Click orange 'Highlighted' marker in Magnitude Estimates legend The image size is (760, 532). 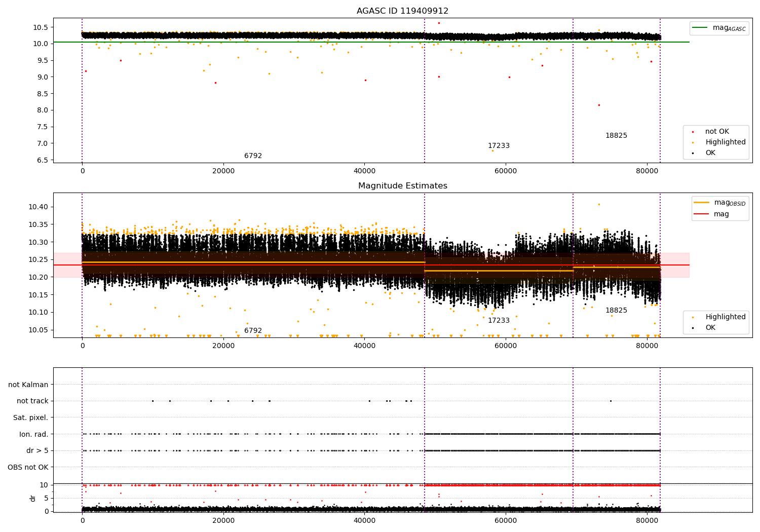pyautogui.click(x=693, y=317)
